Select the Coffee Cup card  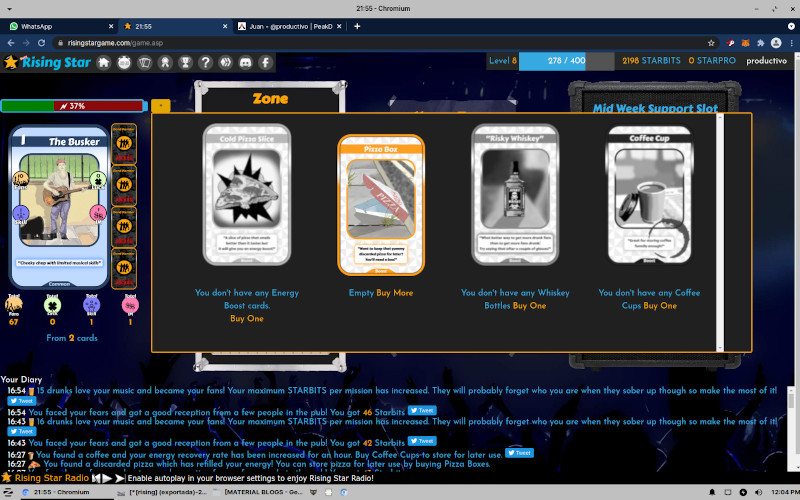coord(649,195)
